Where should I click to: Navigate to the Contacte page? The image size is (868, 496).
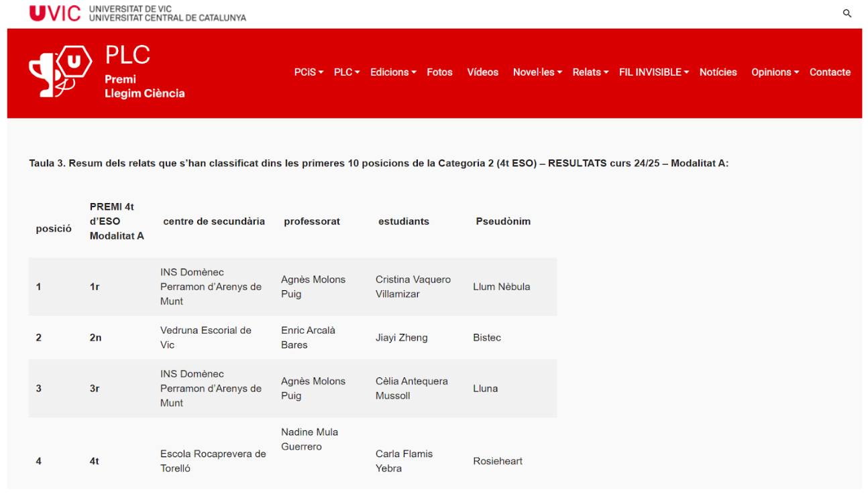tap(830, 72)
